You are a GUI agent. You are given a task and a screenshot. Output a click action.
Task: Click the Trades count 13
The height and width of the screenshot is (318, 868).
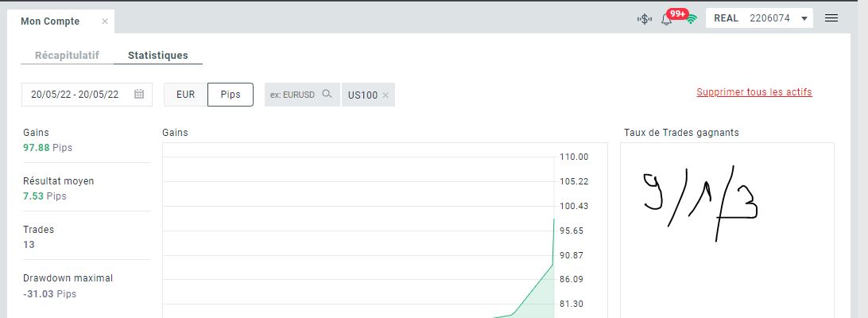[29, 244]
